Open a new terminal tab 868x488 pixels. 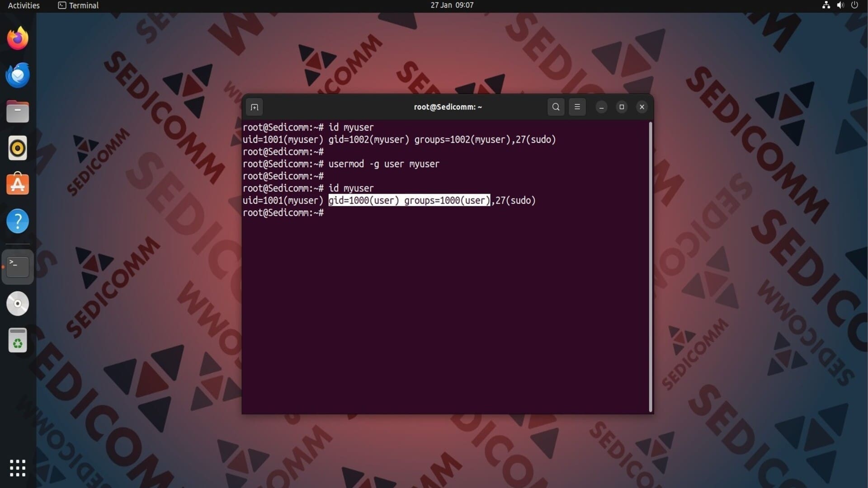click(x=255, y=107)
